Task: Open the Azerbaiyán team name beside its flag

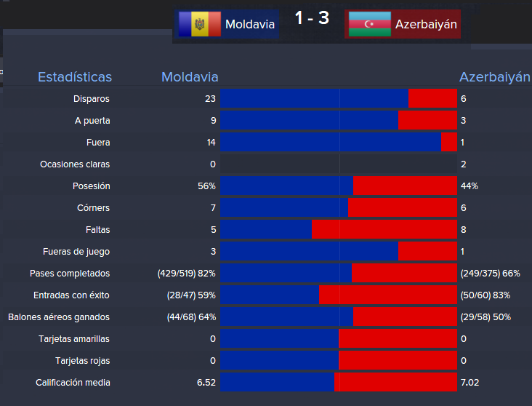Action: pos(426,25)
